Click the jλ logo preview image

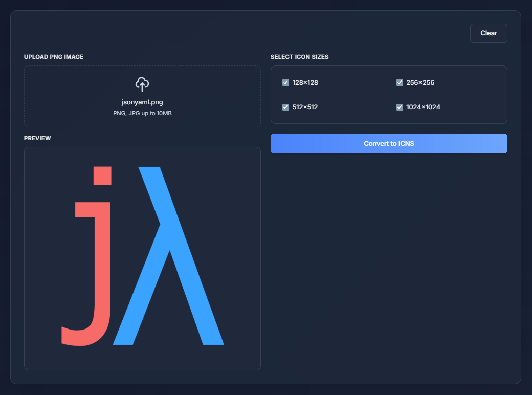pyautogui.click(x=143, y=256)
